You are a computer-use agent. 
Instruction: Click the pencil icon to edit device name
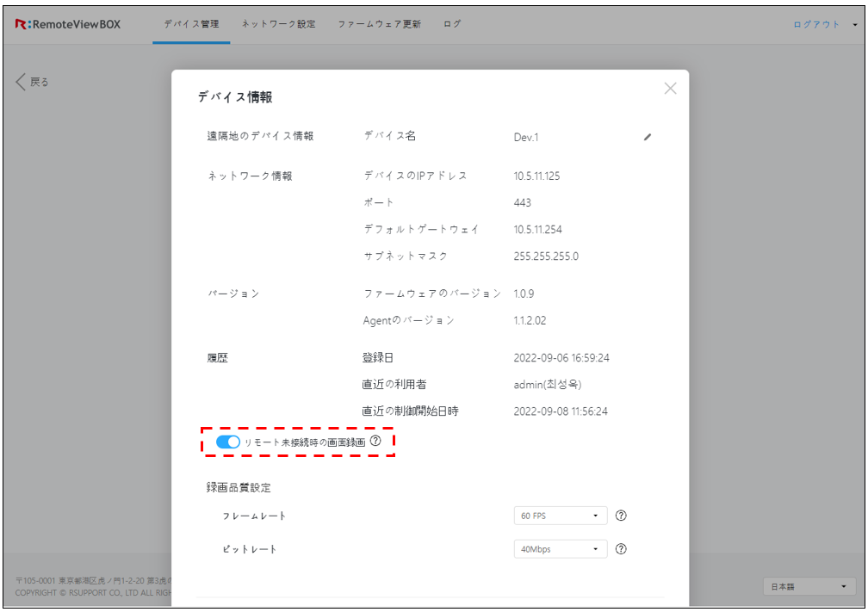click(x=648, y=137)
